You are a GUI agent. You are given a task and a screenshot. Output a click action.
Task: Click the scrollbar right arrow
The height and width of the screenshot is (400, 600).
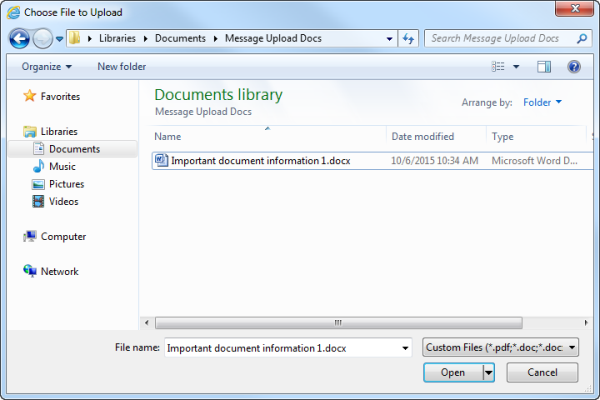pyautogui.click(x=586, y=323)
